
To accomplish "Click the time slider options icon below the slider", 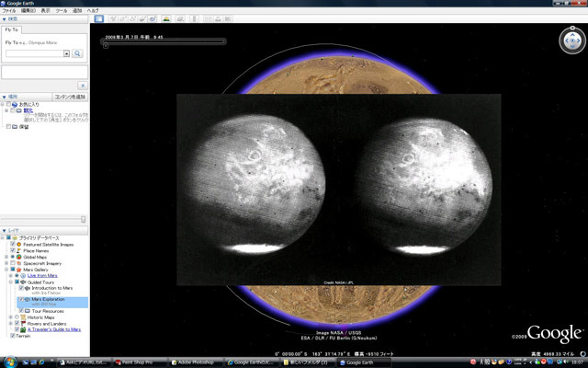I will click(106, 46).
